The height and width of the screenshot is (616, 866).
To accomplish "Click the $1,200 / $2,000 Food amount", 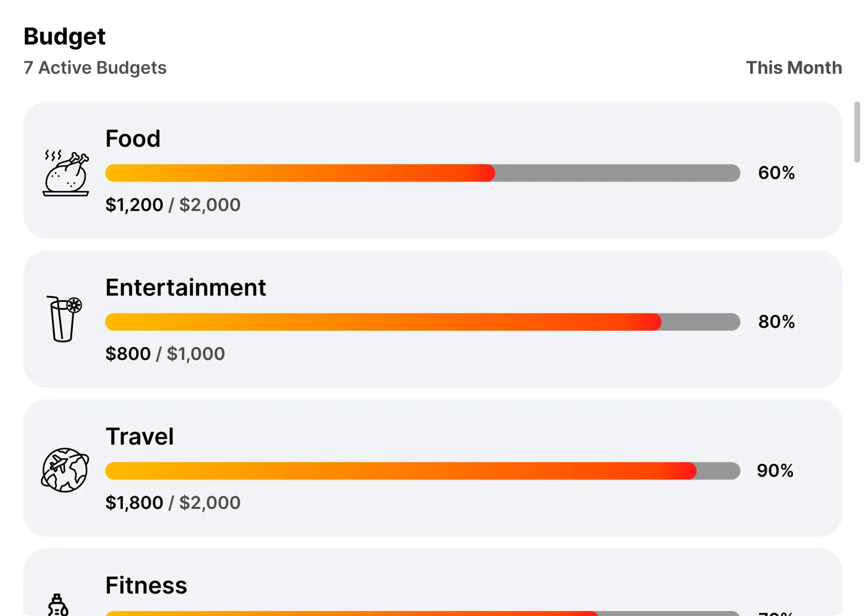I will click(x=173, y=205).
